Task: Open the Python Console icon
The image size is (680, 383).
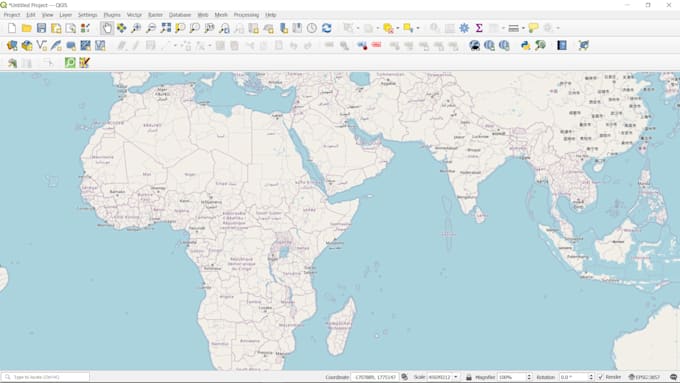Action: click(x=525, y=46)
